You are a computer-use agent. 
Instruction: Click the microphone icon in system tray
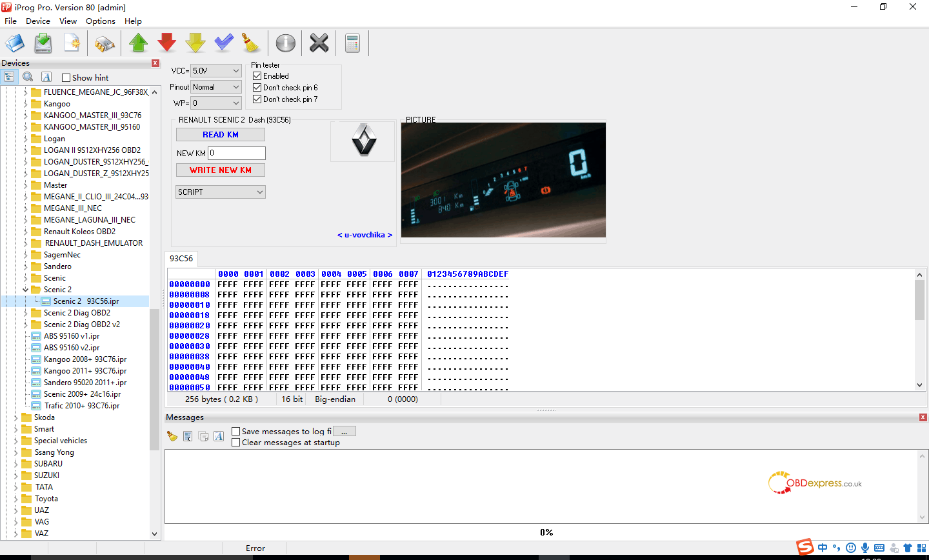coord(865,548)
